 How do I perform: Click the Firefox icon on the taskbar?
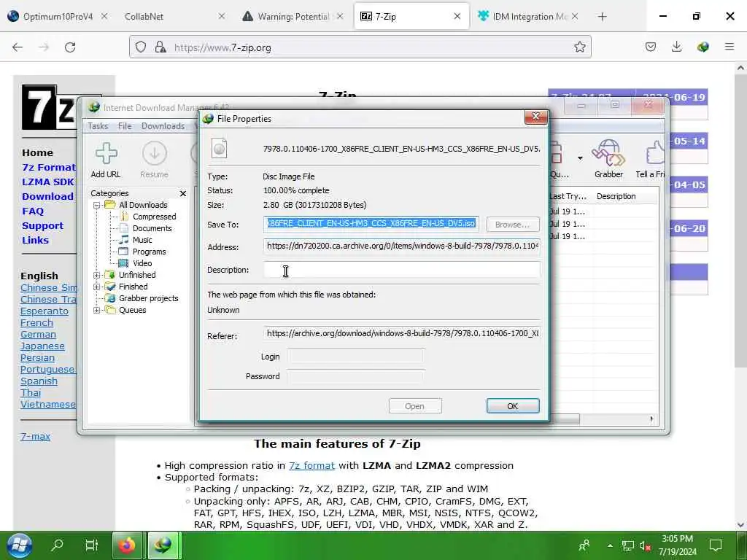[127, 545]
